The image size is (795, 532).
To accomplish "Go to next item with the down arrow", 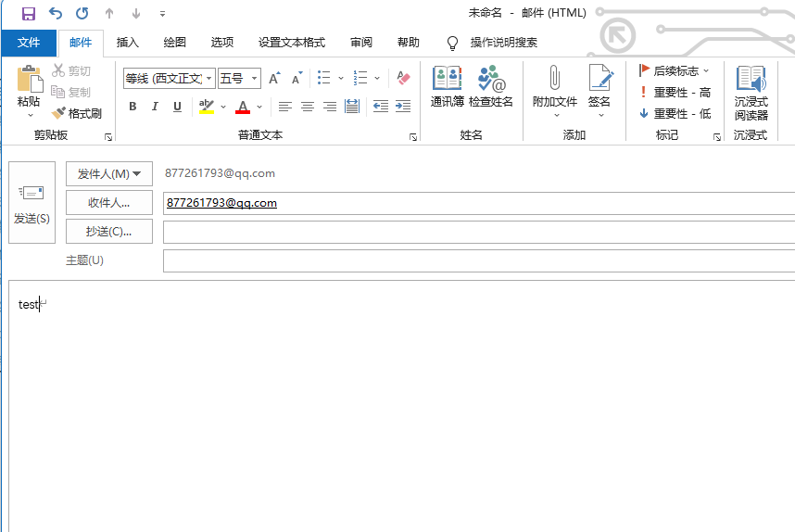I will (x=136, y=14).
